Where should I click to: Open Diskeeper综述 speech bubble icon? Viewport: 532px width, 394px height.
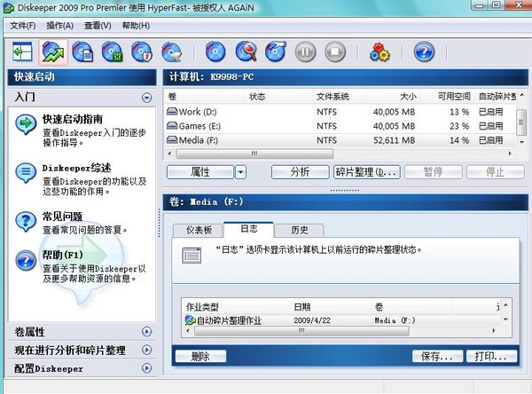[26, 173]
